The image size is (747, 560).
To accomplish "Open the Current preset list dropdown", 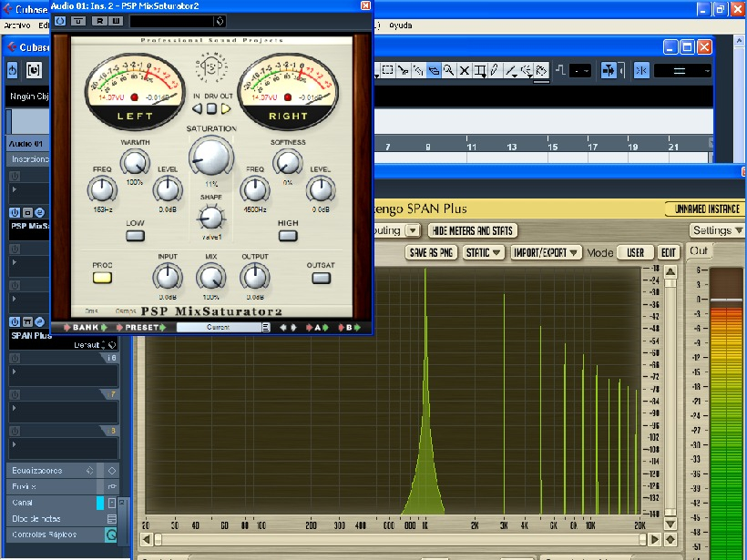I will (x=266, y=328).
